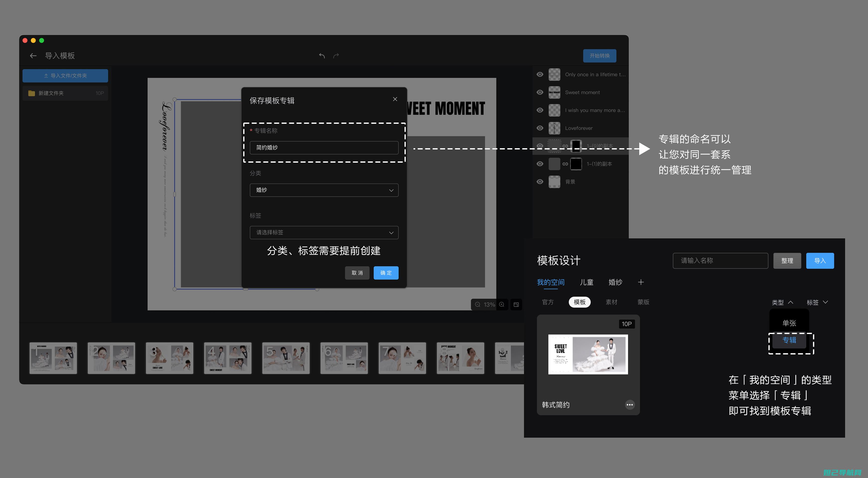Open page 3 thumbnail in the filmstrip
The image size is (868, 478).
click(170, 358)
